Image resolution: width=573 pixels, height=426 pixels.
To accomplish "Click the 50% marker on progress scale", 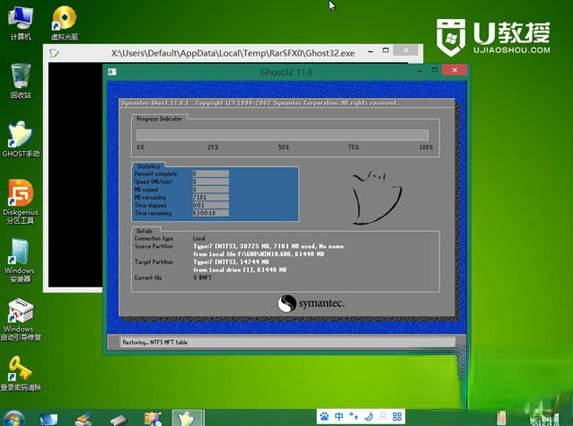I will 284,147.
